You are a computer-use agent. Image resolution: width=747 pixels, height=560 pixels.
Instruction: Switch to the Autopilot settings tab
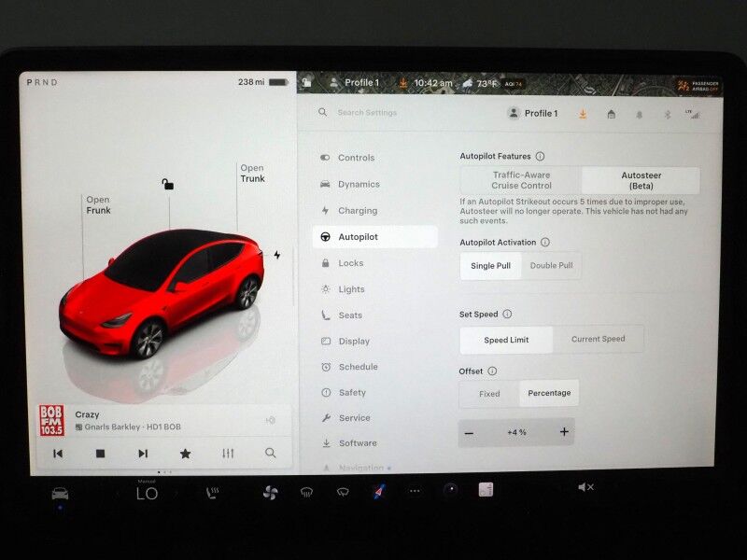tap(362, 236)
